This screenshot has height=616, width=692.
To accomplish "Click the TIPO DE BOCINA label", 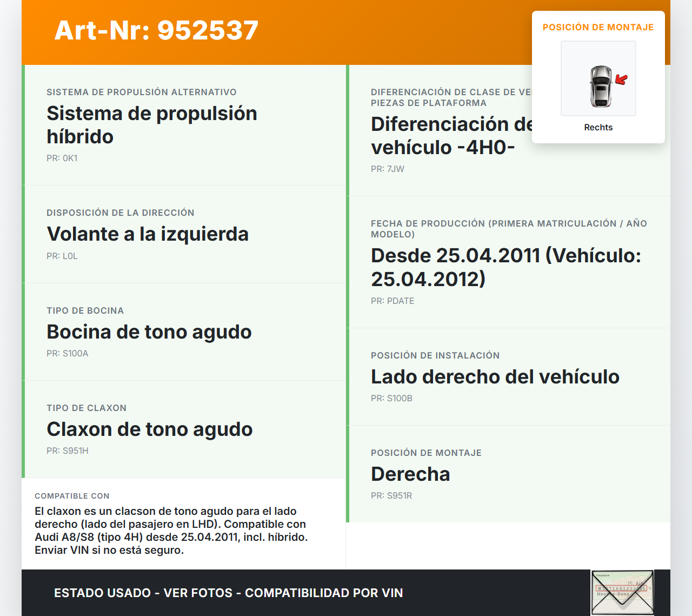I will point(85,310).
